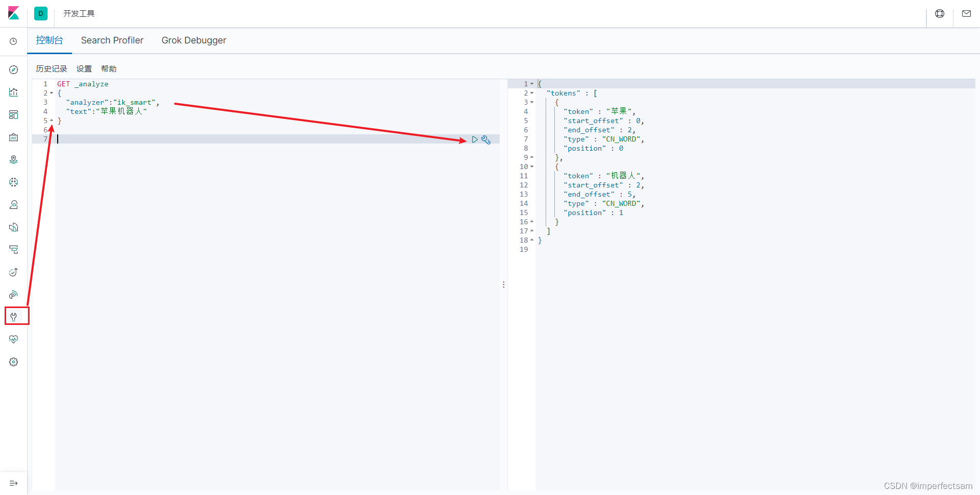
Task: Open 历史记录 history
Action: click(x=52, y=69)
